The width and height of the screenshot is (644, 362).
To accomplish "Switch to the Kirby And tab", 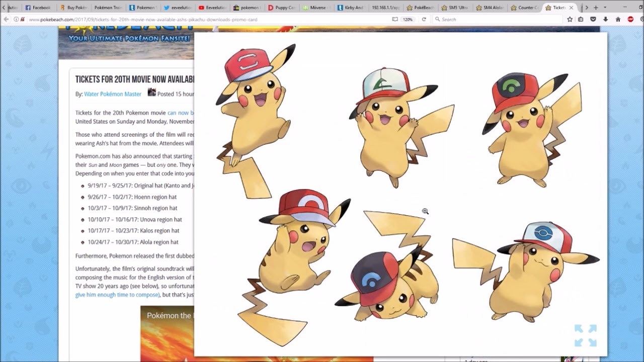I will point(351,8).
